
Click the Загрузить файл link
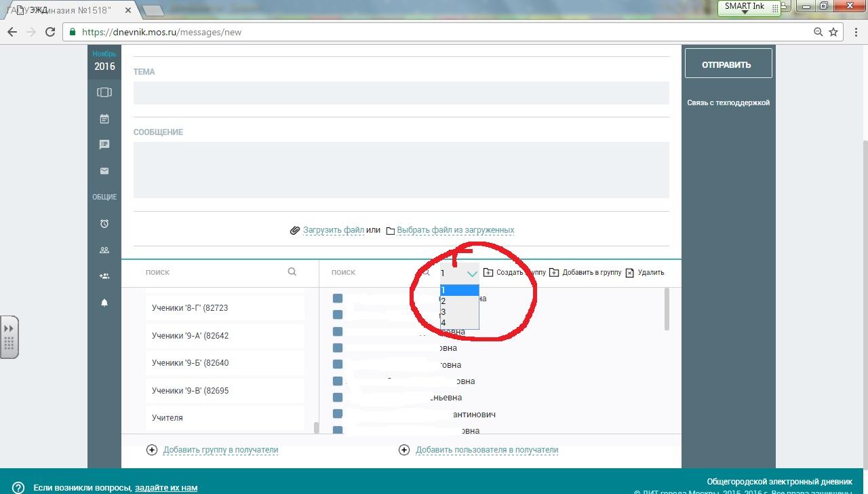pos(333,230)
